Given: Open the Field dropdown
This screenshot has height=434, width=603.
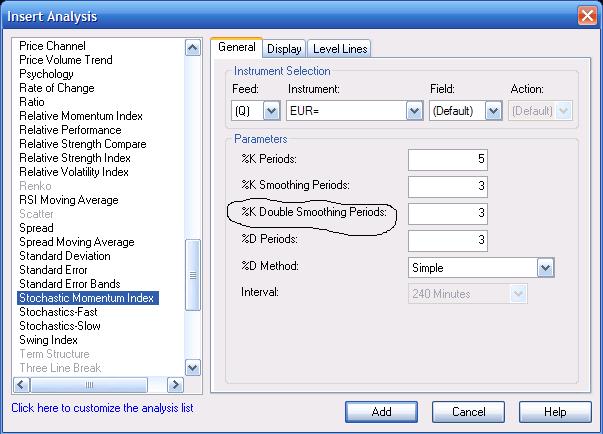Looking at the screenshot, I should click(493, 111).
